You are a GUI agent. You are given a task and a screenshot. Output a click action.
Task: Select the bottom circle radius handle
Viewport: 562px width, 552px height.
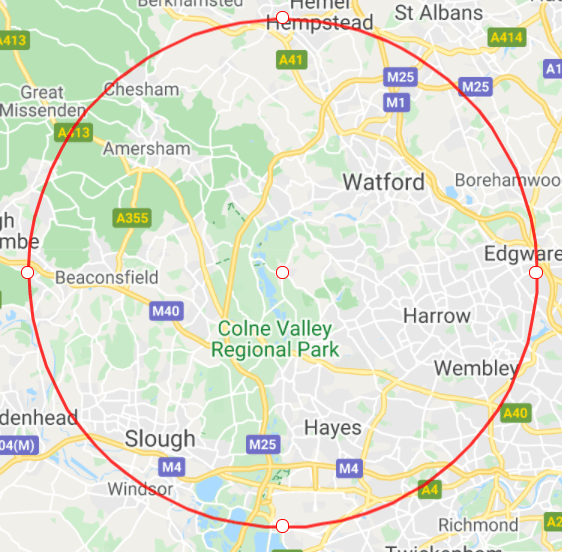coord(282,526)
